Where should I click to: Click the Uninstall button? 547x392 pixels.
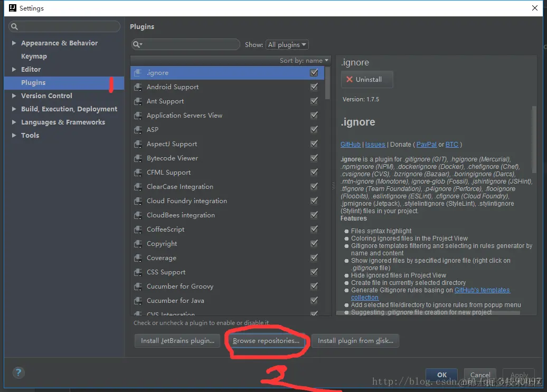(367, 80)
